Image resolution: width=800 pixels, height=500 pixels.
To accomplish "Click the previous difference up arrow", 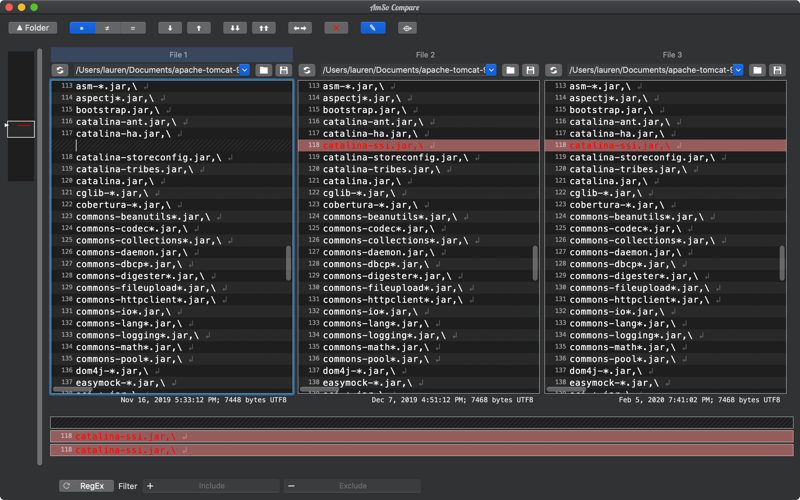I will 198,28.
